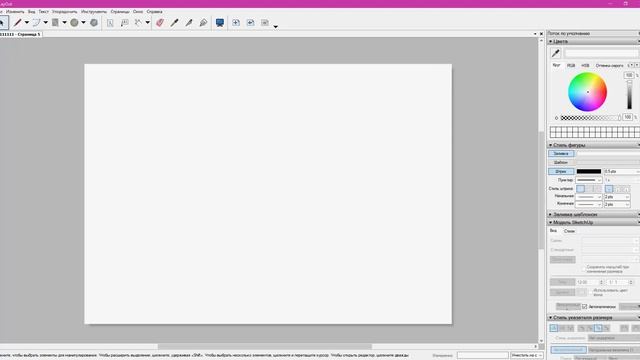Open Arc tool dropdown arrow
The width and height of the screenshot is (640, 360).
click(46, 23)
